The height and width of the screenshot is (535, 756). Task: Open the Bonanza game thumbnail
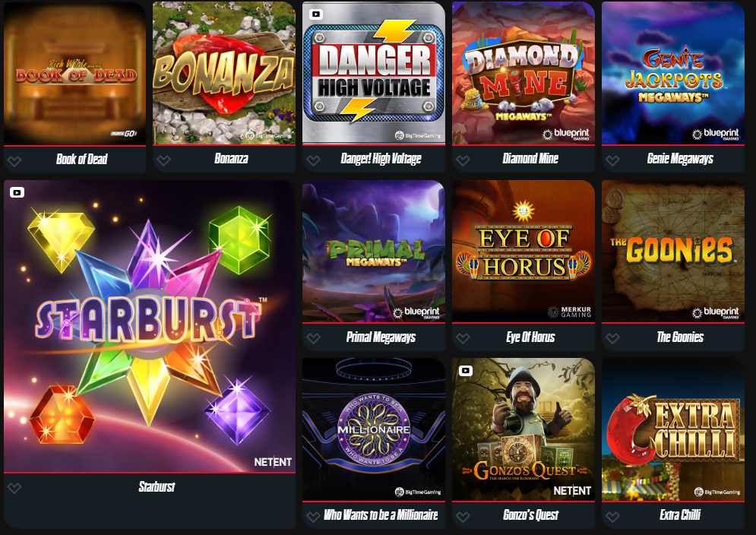pos(224,73)
